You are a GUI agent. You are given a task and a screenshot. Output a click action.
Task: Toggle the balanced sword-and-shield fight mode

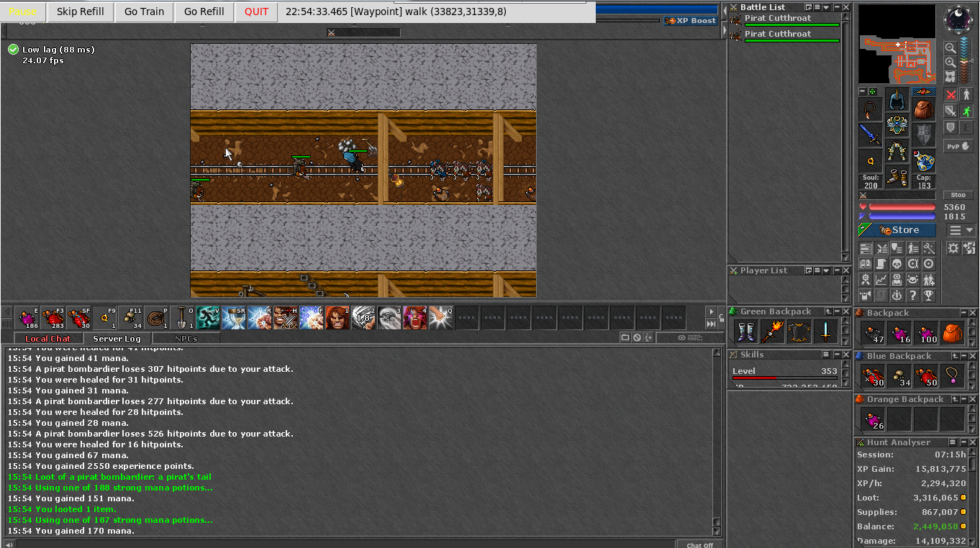point(950,111)
